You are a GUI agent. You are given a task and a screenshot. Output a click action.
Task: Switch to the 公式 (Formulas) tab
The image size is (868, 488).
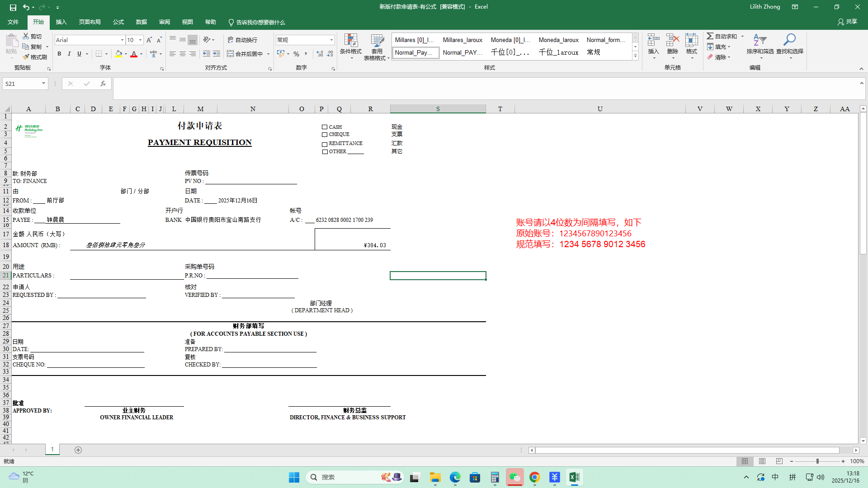[118, 22]
